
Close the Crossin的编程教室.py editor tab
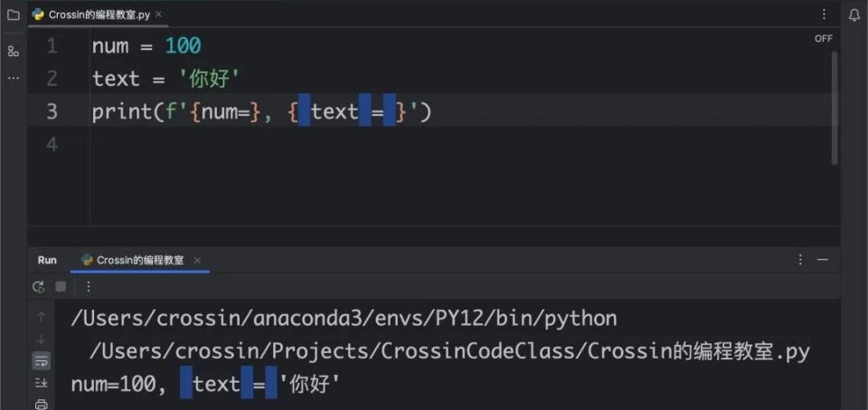(x=158, y=14)
